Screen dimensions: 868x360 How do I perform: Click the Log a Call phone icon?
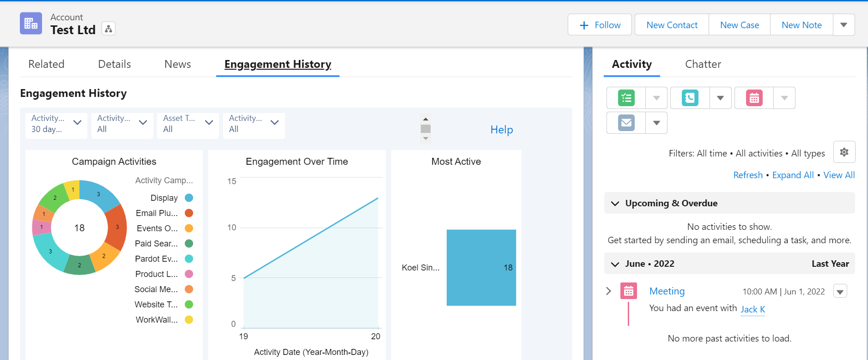pyautogui.click(x=690, y=98)
